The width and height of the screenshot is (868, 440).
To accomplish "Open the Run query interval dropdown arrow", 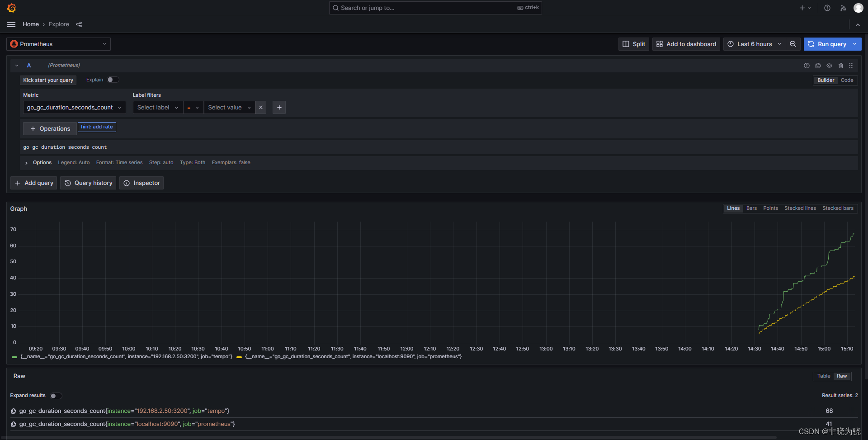I will [855, 44].
